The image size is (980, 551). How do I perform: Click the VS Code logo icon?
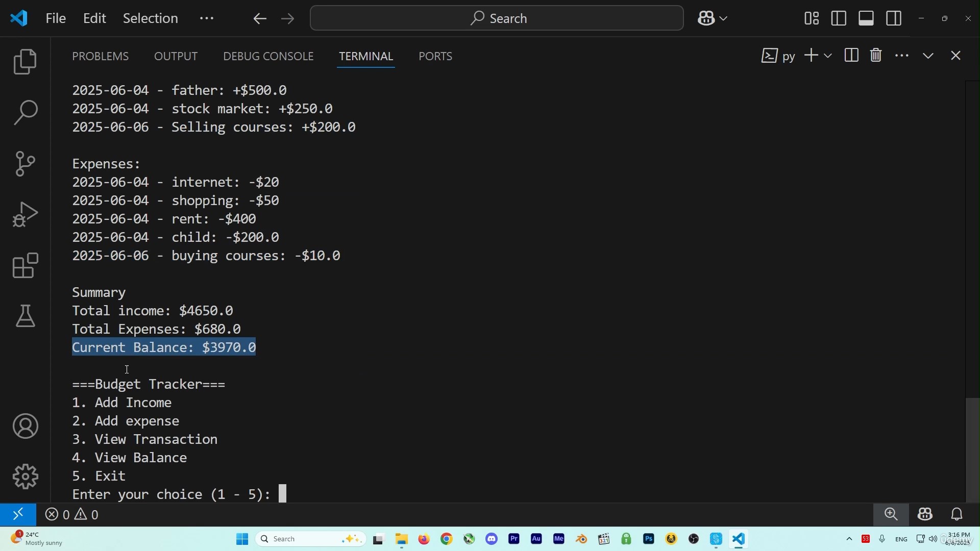(19, 18)
